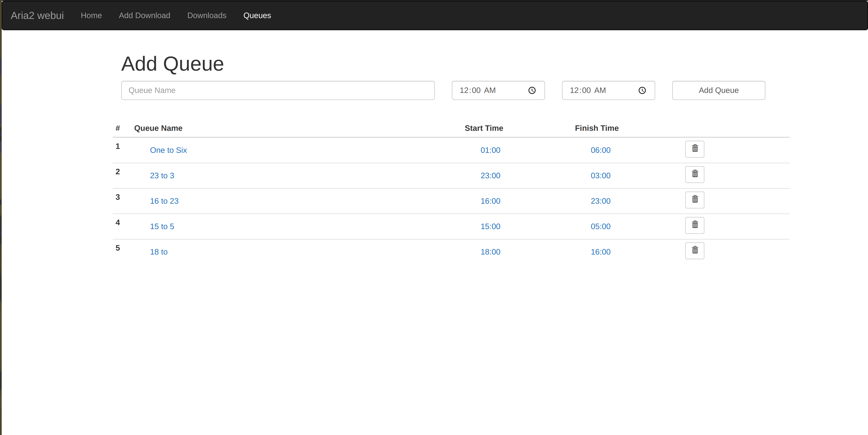868x435 pixels.
Task: Open the start time clock picker
Action: [532, 90]
